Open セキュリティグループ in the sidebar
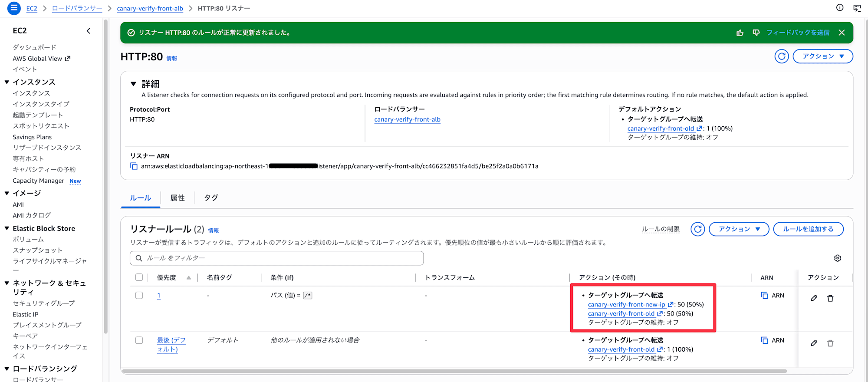 click(43, 303)
